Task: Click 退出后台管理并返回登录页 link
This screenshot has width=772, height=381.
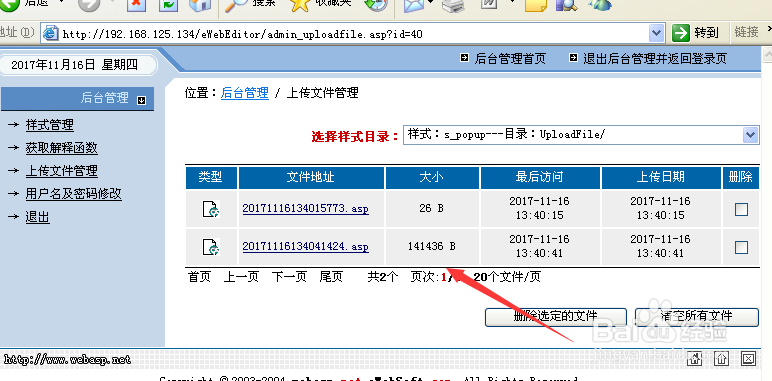Action: [655, 59]
